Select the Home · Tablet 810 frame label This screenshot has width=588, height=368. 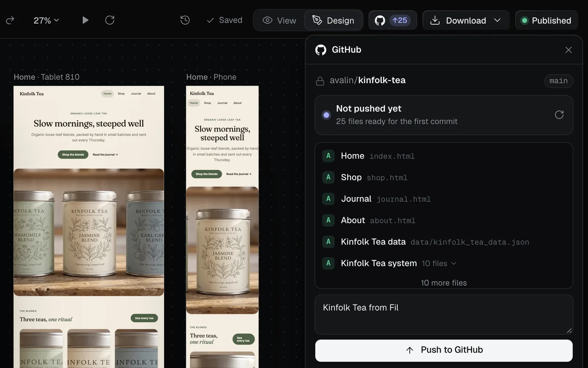(x=47, y=77)
